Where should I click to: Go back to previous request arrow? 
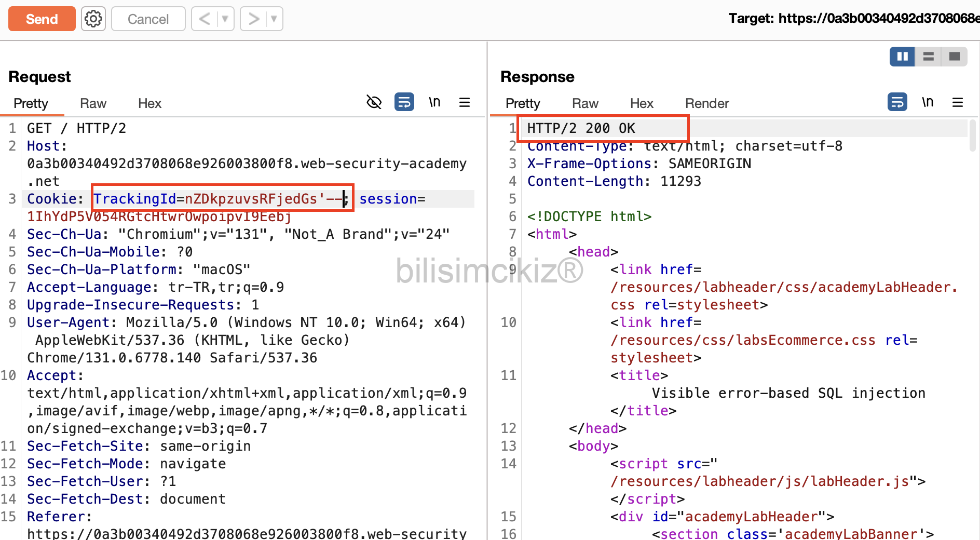(205, 19)
